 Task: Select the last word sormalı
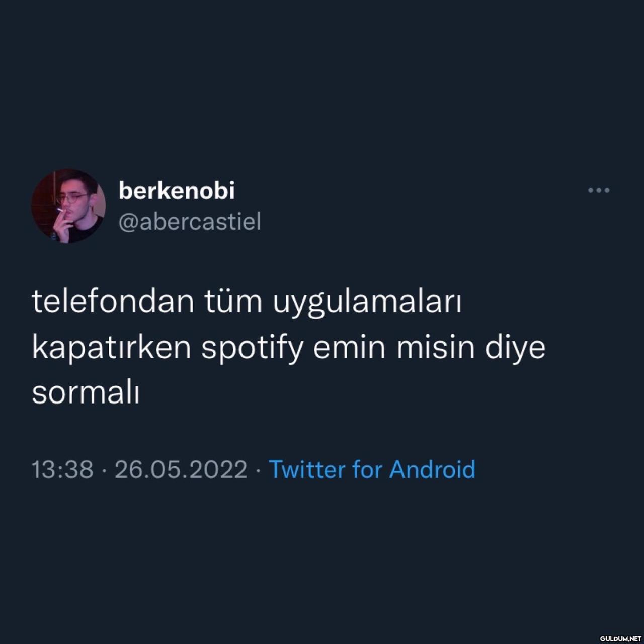coord(86,392)
